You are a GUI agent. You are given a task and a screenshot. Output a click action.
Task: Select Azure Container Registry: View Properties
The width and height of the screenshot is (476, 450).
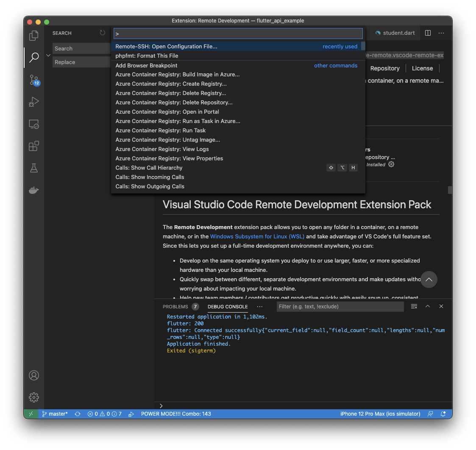(x=238, y=159)
